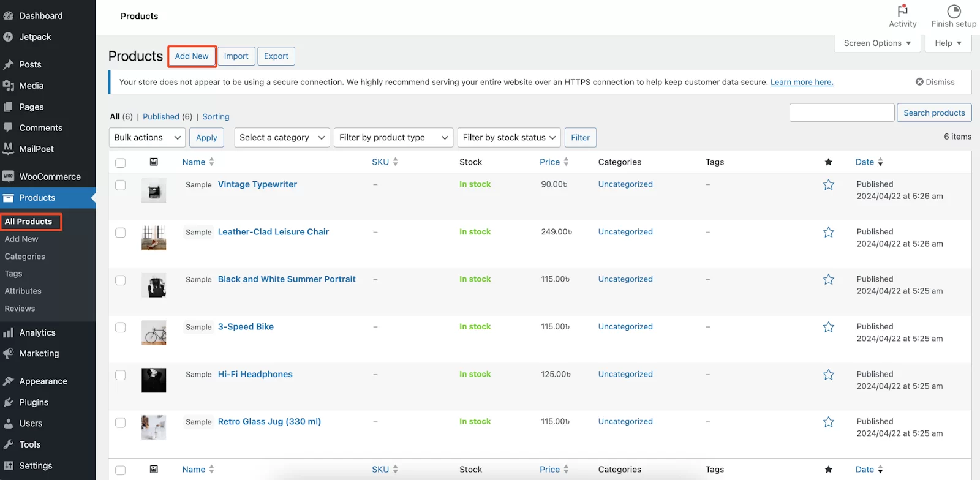This screenshot has width=980, height=480.
Task: Check the Black and White Summer Portrait box
Action: point(120,280)
